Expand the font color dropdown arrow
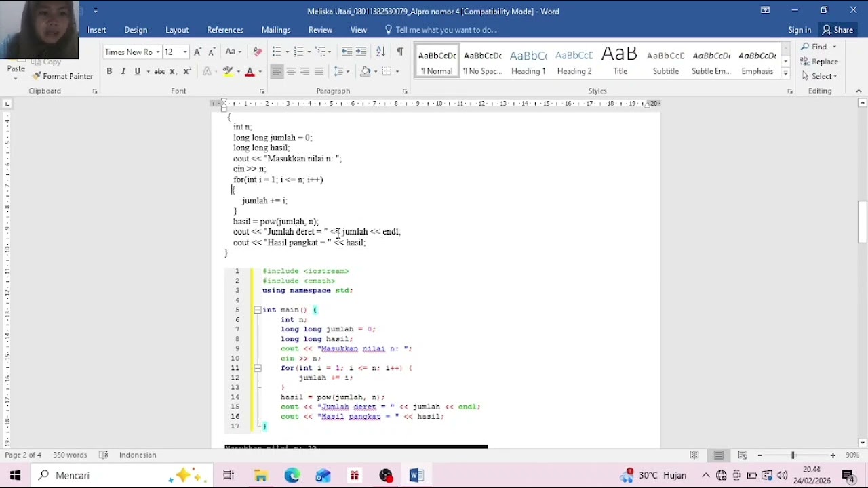This screenshot has width=868, height=488. [259, 71]
